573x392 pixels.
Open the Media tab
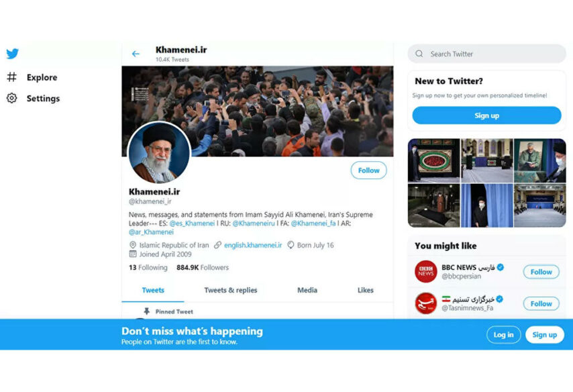click(307, 290)
